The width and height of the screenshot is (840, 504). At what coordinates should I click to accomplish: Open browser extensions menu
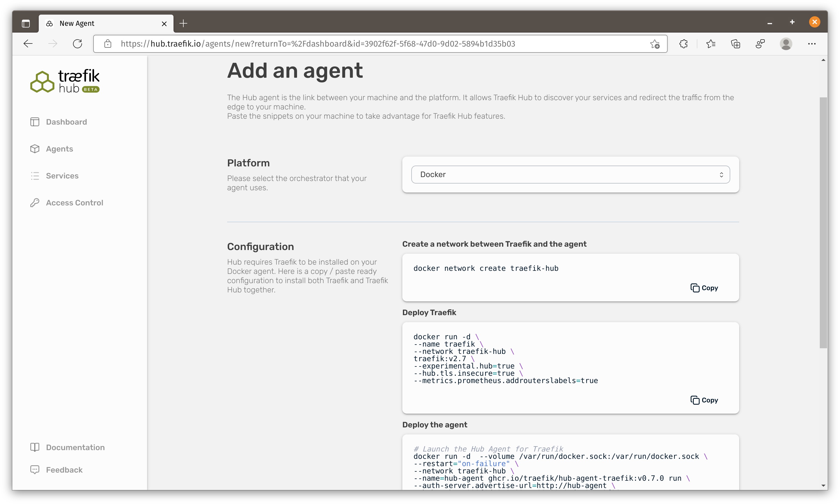click(683, 44)
